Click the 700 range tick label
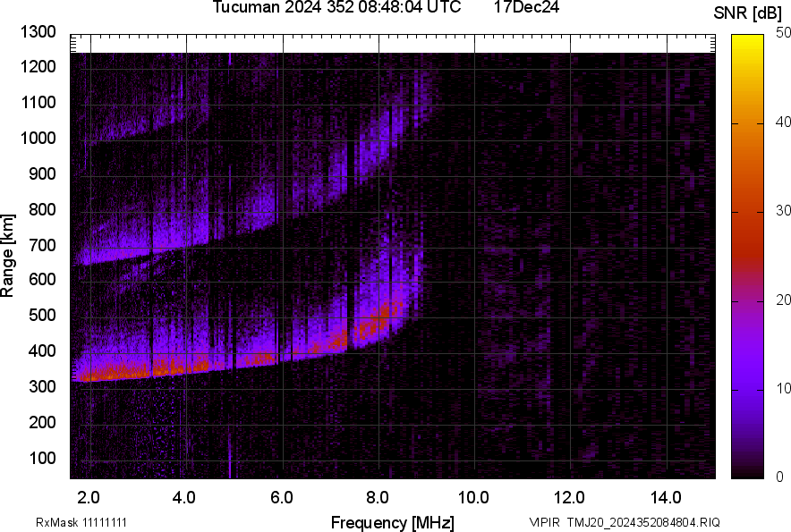The width and height of the screenshot is (791, 532). click(42, 245)
